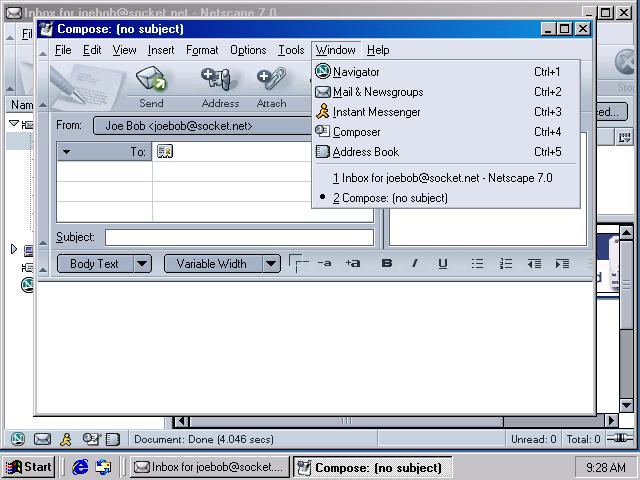Screen dimensions: 640x480
Task: Apply bold formatting
Action: (387, 263)
